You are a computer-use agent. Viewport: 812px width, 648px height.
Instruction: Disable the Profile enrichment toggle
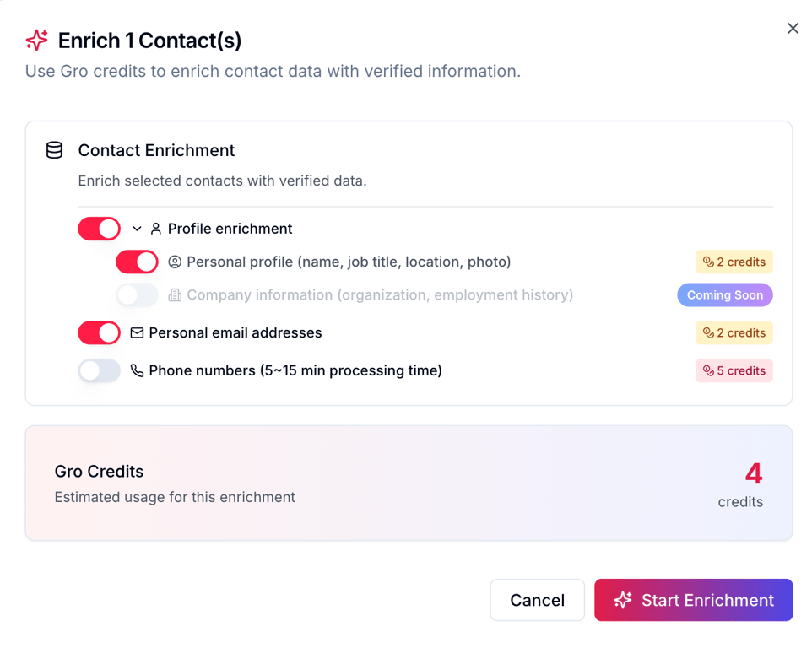click(100, 229)
